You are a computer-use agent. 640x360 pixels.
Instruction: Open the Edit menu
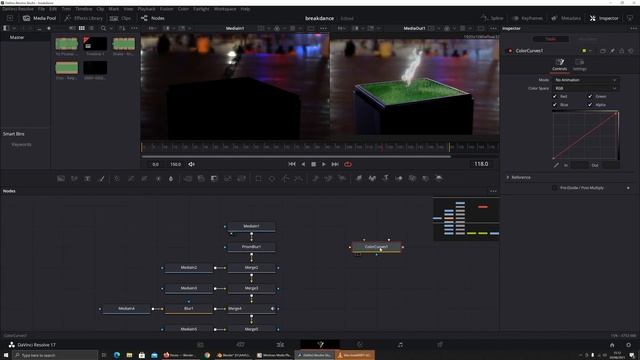tap(53, 9)
